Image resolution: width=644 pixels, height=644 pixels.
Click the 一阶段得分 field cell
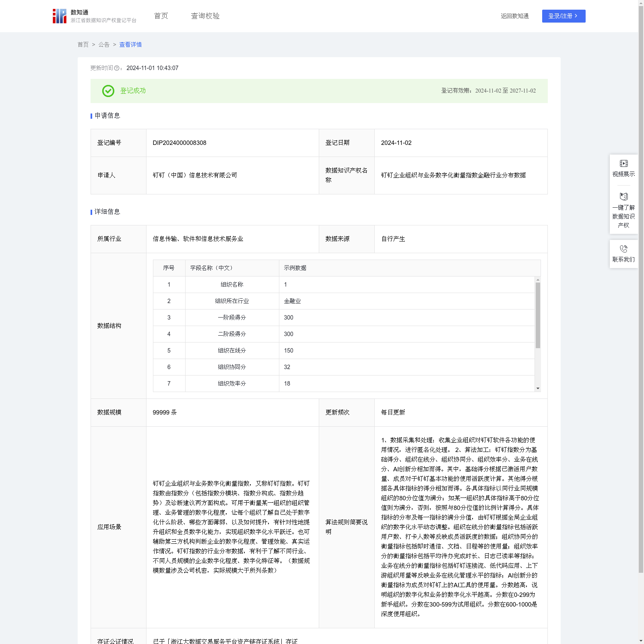[232, 318]
